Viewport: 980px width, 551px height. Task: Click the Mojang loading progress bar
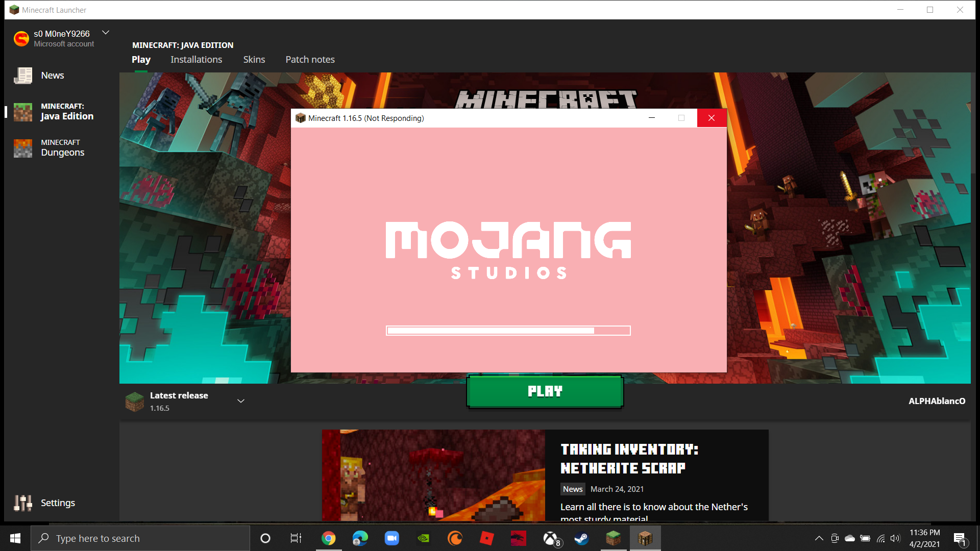click(x=508, y=331)
